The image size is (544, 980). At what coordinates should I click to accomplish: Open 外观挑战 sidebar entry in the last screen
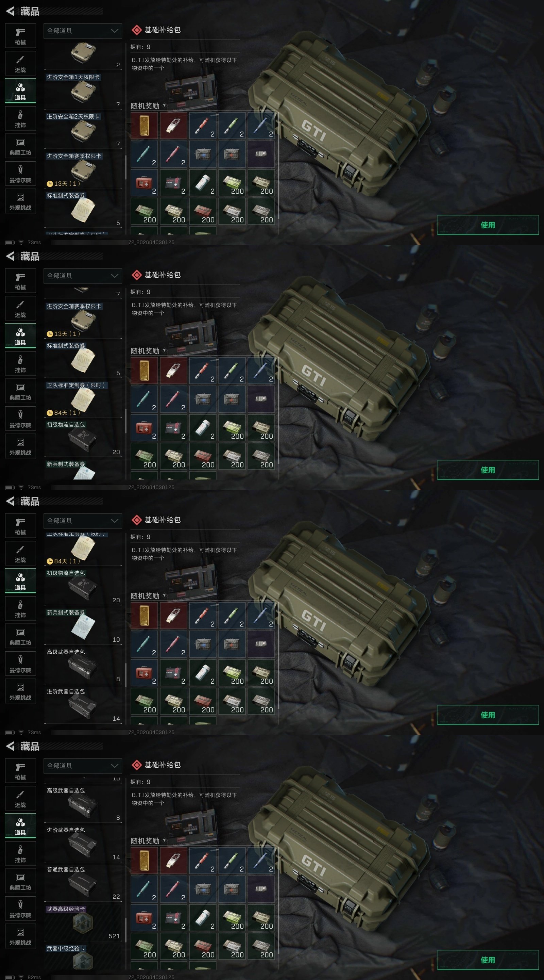(20, 936)
